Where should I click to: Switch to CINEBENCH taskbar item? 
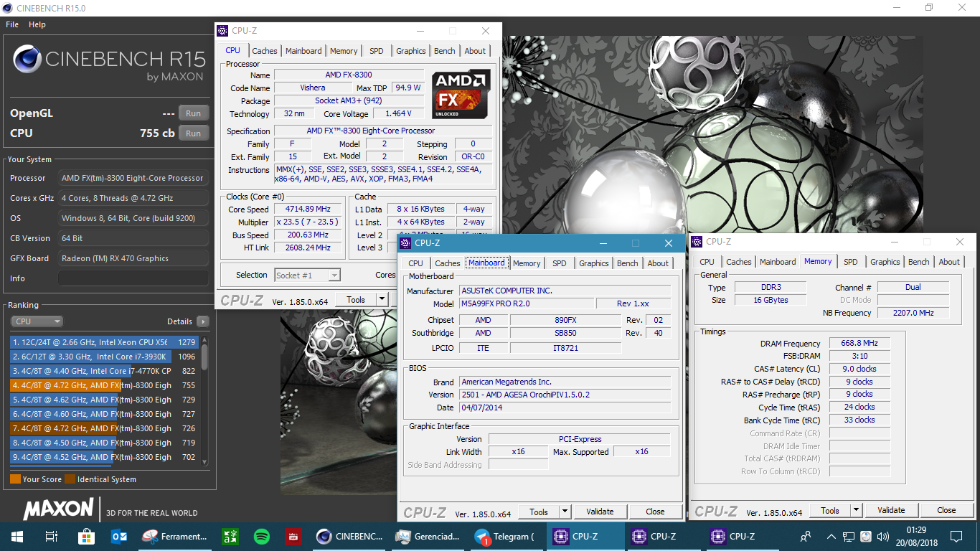point(349,536)
